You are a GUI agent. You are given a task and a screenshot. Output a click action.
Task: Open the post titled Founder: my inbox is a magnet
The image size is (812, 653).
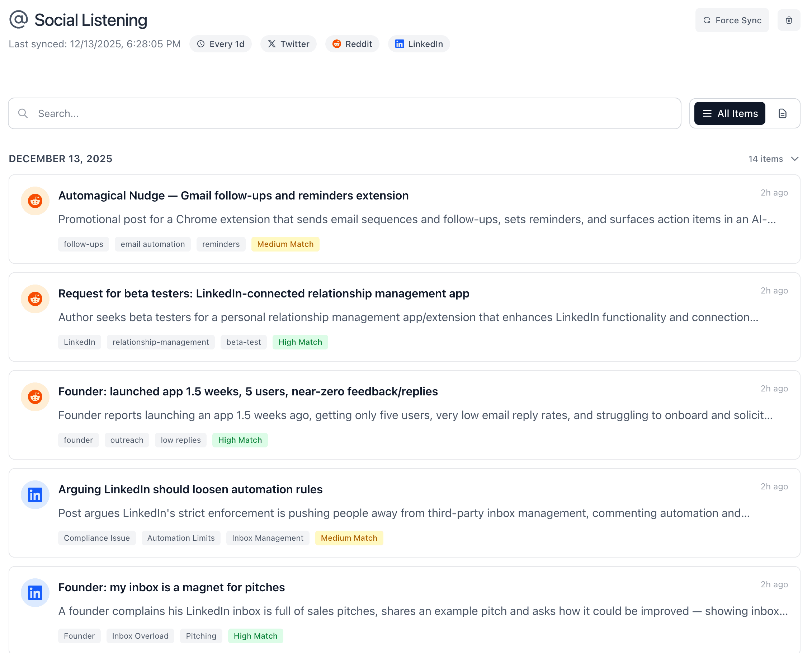[x=171, y=587]
